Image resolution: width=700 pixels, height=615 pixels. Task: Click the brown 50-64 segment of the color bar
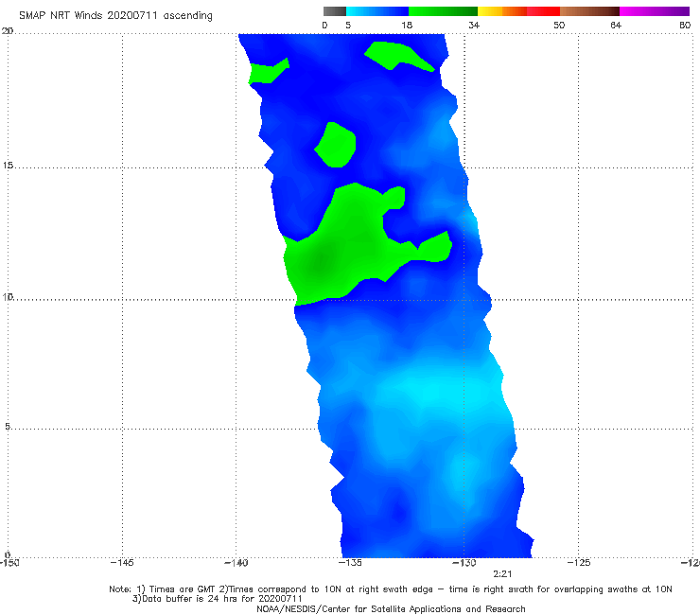[x=589, y=11]
